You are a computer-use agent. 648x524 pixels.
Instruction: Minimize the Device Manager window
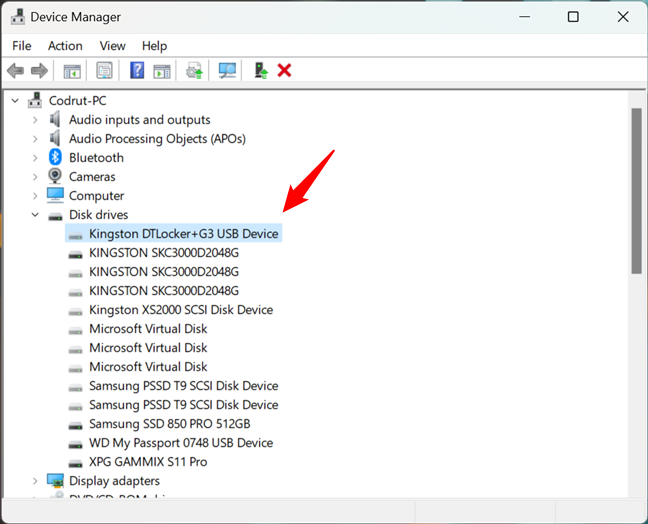(525, 17)
